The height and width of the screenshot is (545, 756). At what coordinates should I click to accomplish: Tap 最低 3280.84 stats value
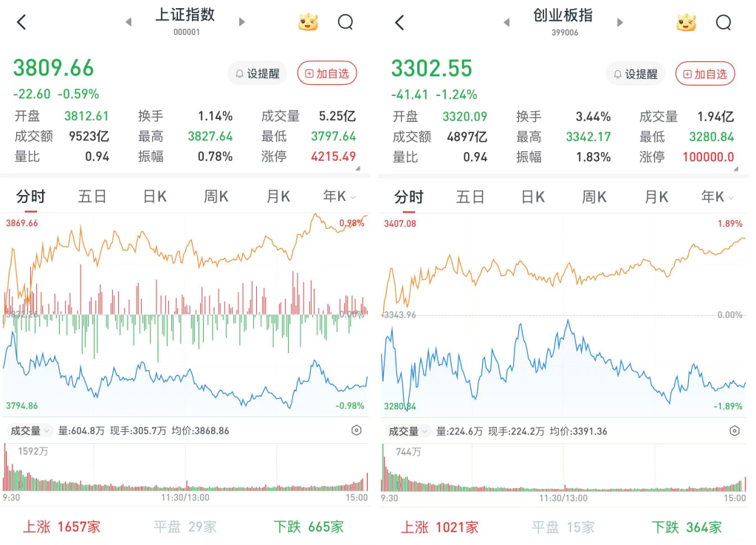(711, 137)
